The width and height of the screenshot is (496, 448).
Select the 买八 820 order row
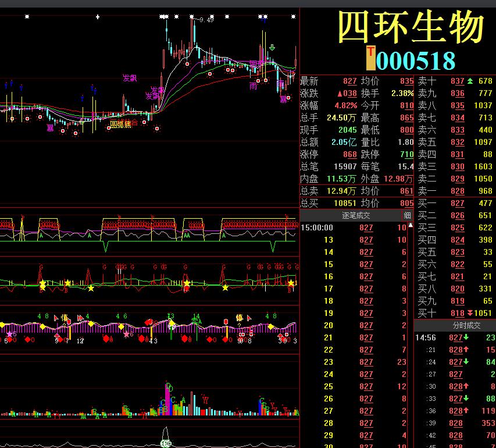tap(455, 289)
